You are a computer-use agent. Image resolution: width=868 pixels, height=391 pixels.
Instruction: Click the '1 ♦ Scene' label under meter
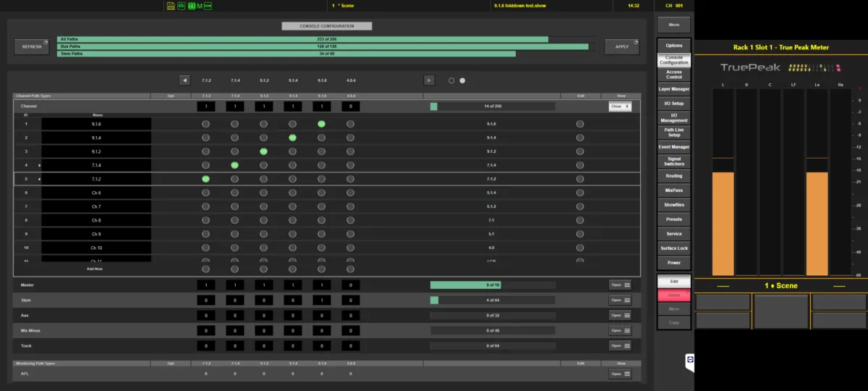pyautogui.click(x=780, y=285)
